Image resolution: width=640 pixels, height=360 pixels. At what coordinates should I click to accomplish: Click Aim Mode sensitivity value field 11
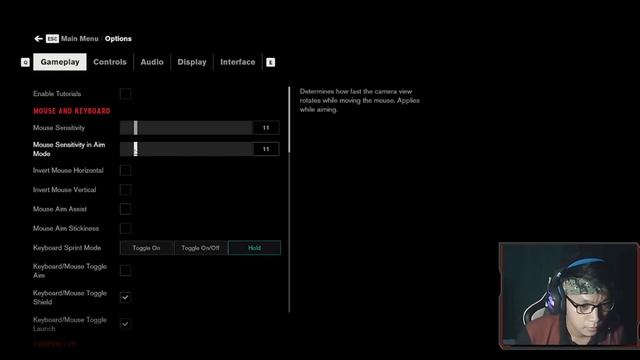266,149
